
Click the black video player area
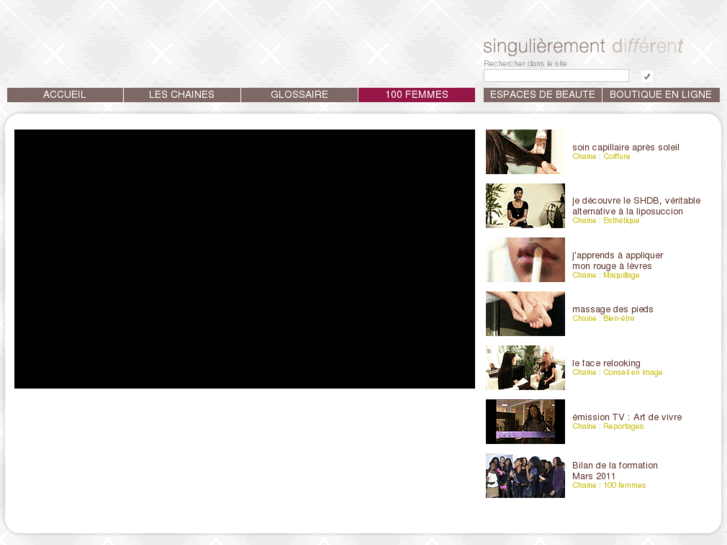point(244,259)
